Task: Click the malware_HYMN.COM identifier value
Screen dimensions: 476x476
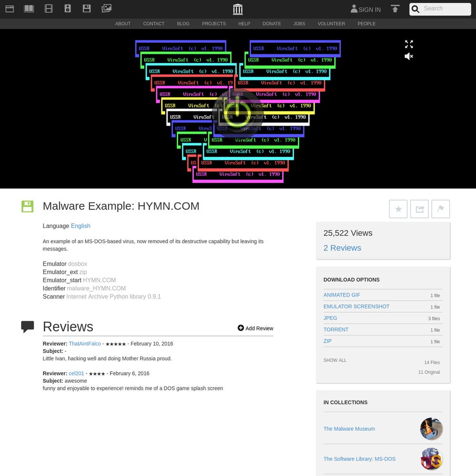Action: 96,288
